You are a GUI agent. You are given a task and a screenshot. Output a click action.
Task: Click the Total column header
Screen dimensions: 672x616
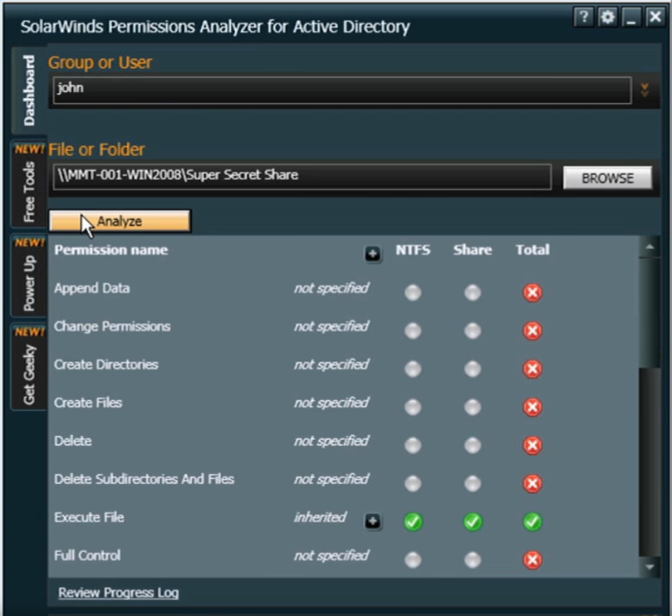(x=532, y=250)
